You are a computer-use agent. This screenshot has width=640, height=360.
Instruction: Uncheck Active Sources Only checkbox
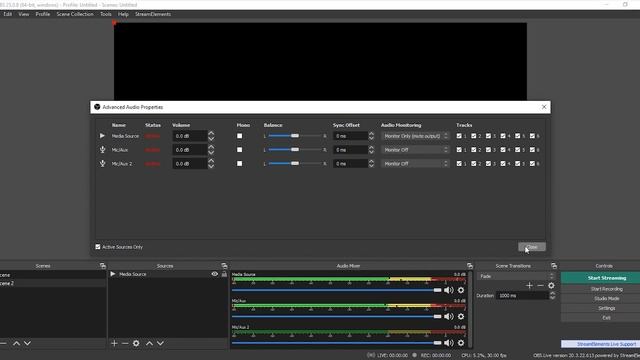(98, 247)
